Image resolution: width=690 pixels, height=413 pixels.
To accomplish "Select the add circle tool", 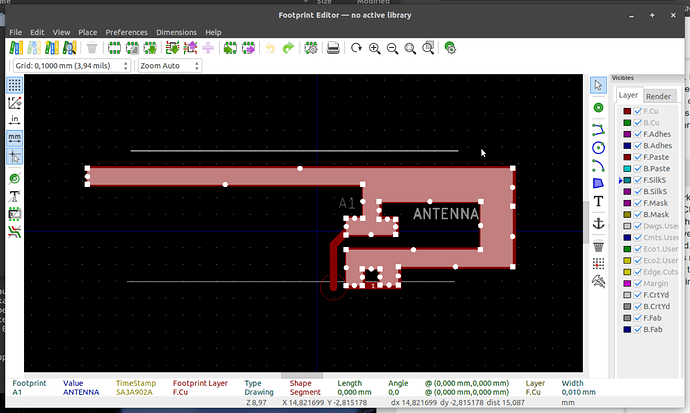I will pos(598,148).
